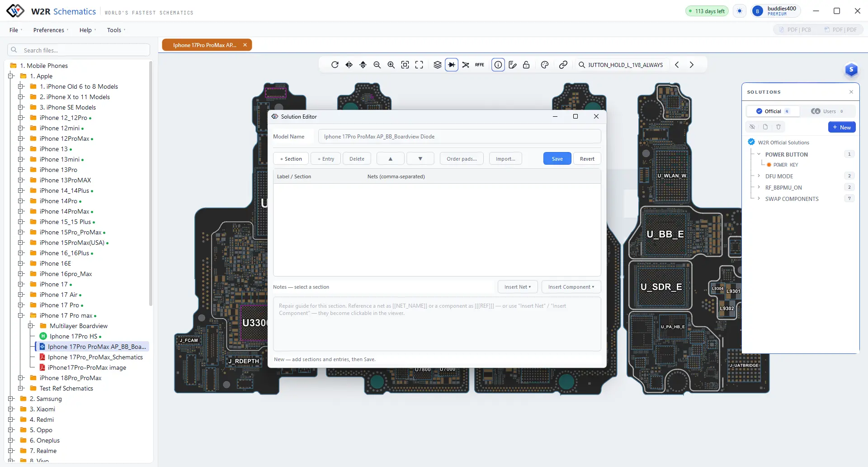The image size is (868, 467).
Task: Click the + Section button
Action: point(291,159)
